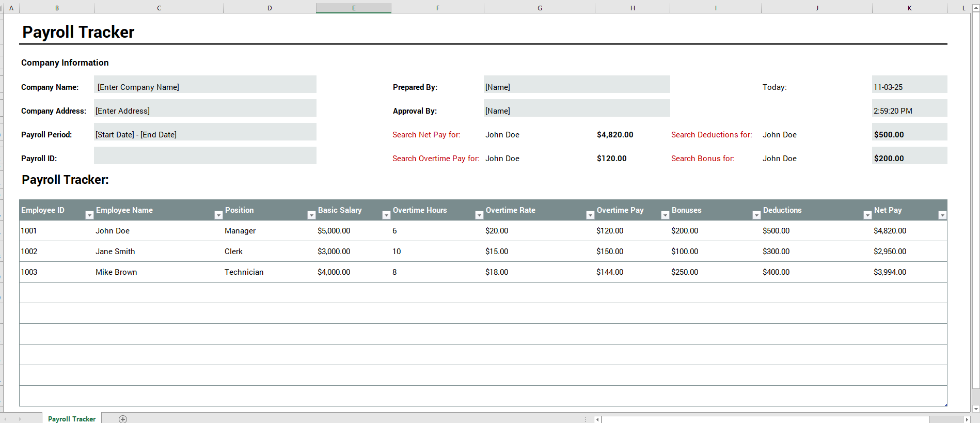Click the sheet navigation right arrow
Viewport: 980px width, 423px height.
(20, 419)
